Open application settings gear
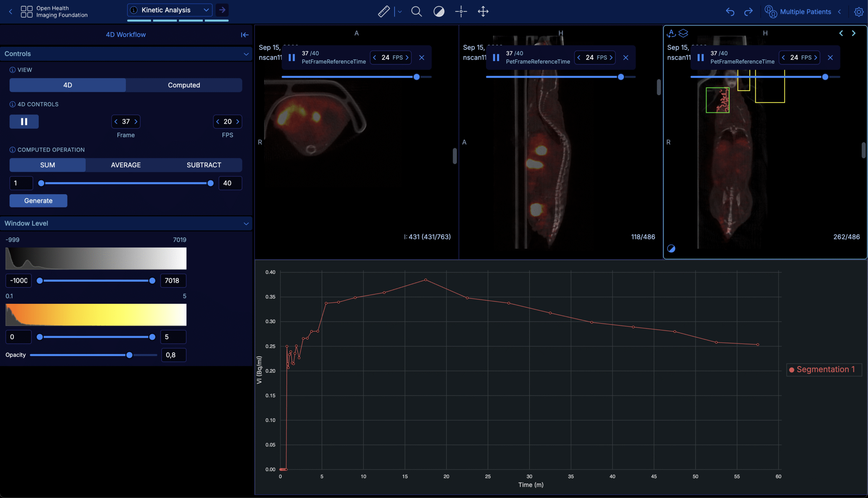Screen dimensions: 868x498 coord(859,11)
